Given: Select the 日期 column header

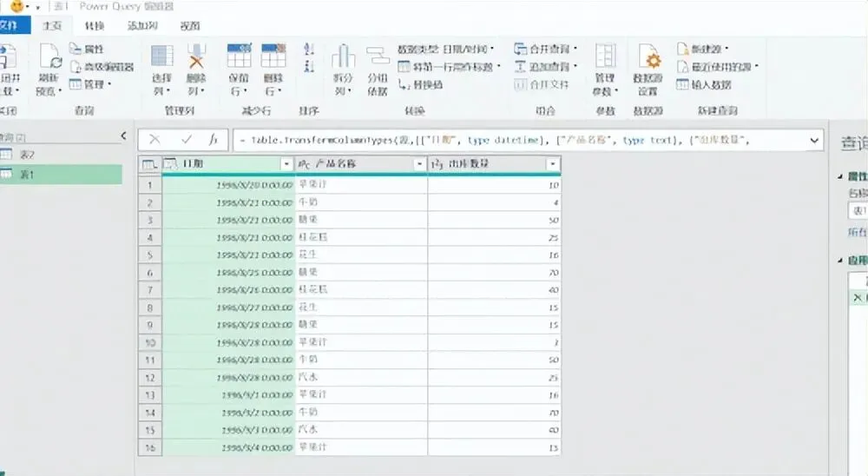Looking at the screenshot, I should [230, 164].
